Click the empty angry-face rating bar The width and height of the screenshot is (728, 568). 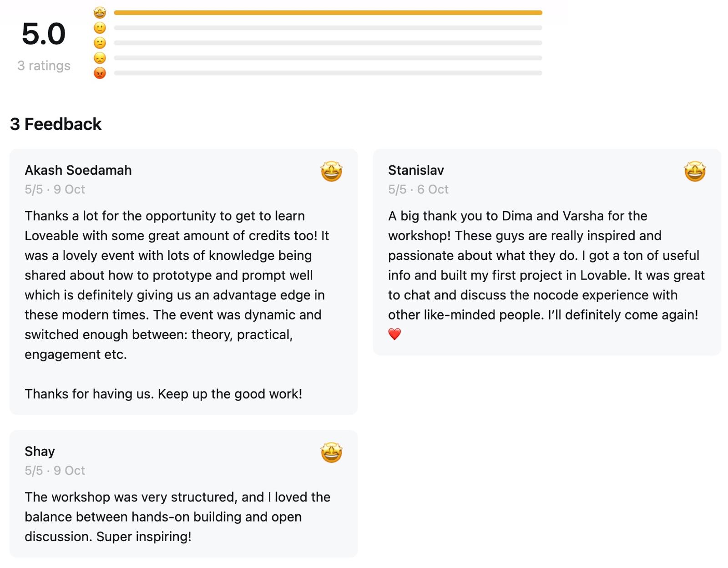coord(328,73)
